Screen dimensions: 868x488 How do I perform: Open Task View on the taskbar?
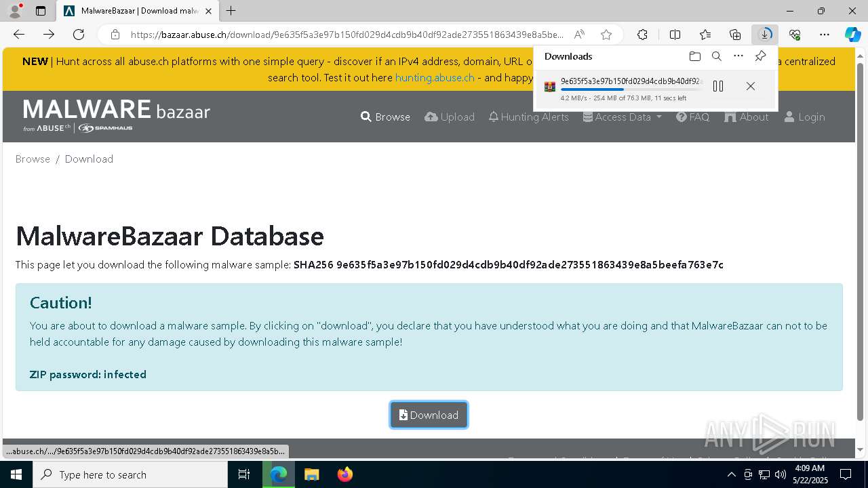244,474
